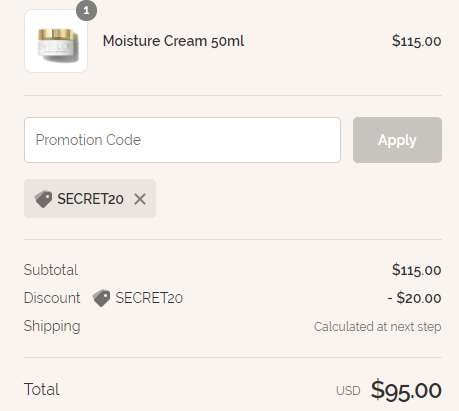Click the Shipping label
Image resolution: width=459 pixels, height=411 pixels.
pos(52,326)
